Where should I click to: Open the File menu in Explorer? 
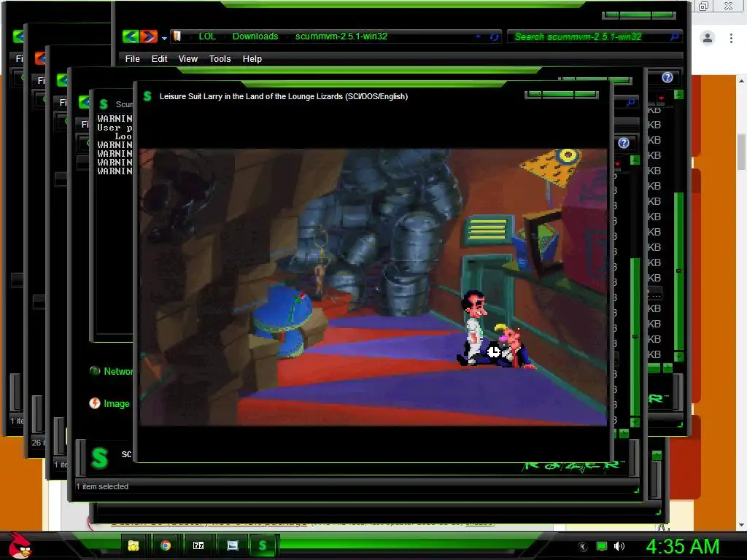(133, 58)
